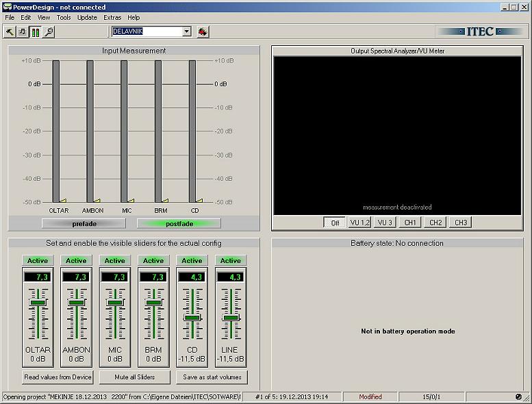Open the View menu
The image size is (532, 404).
coord(44,17)
